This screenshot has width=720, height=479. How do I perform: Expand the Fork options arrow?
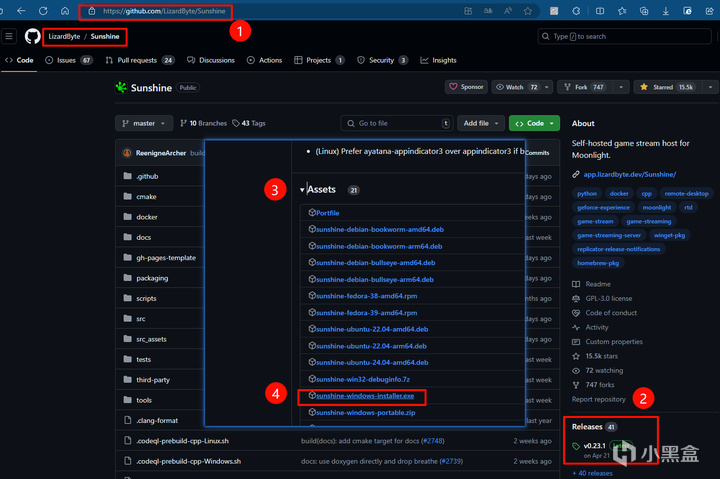(x=621, y=87)
